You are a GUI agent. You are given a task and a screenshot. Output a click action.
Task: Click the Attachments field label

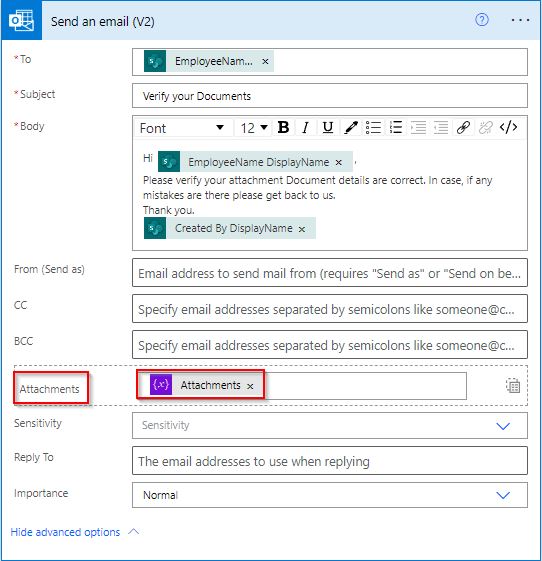49,389
